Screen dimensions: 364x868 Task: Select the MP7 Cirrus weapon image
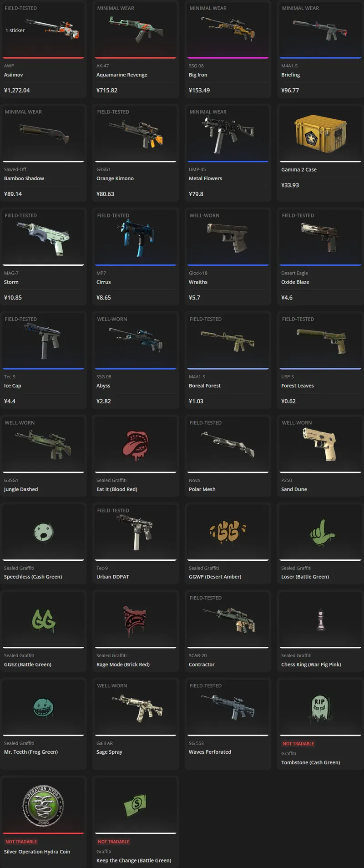(x=136, y=237)
